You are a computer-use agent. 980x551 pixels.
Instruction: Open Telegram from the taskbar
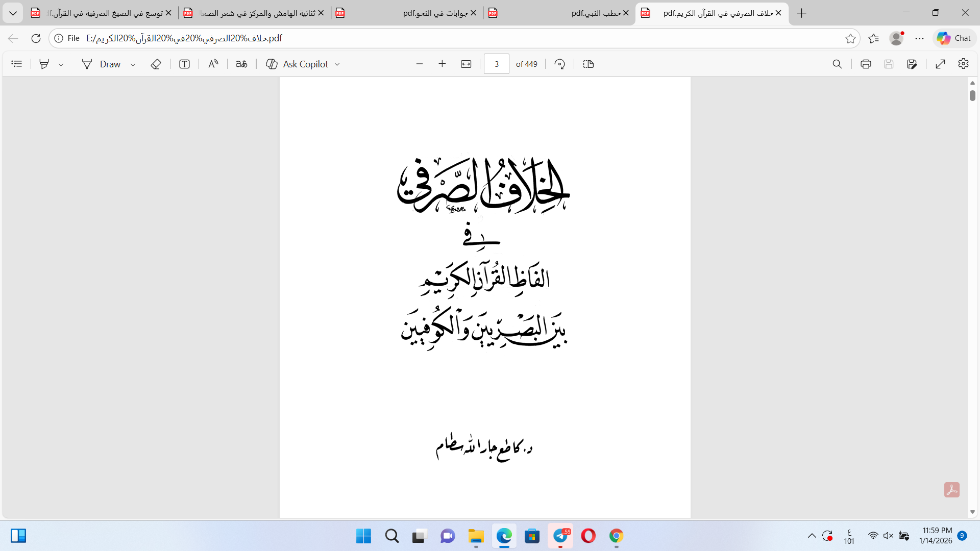coord(560,536)
